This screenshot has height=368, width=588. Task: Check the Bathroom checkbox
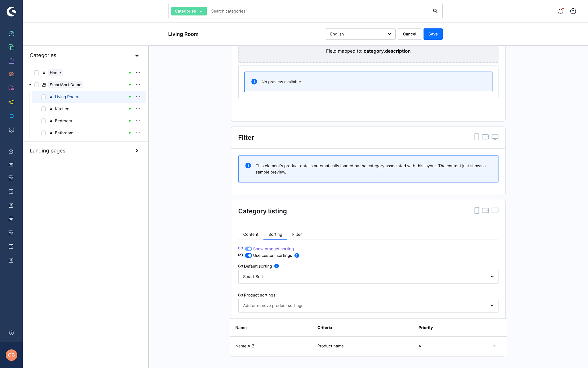(x=43, y=133)
